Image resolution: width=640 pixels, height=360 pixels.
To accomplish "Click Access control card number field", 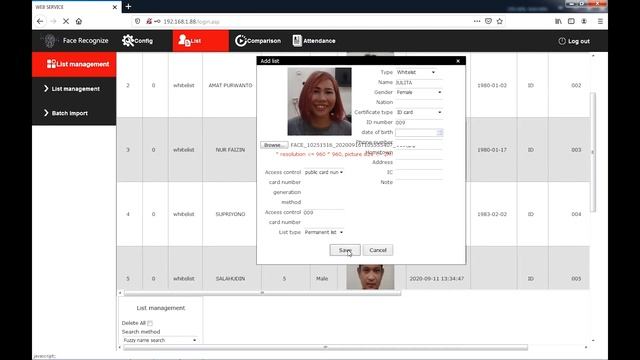I will point(324,212).
